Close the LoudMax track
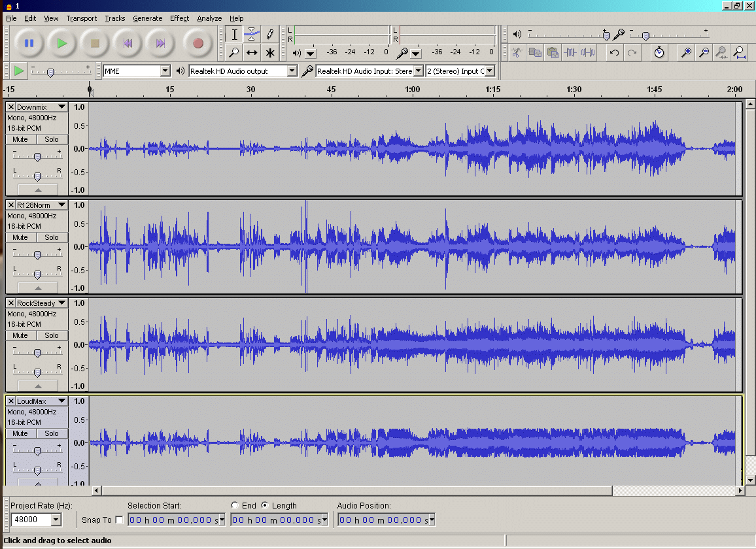The image size is (756, 549). point(11,401)
